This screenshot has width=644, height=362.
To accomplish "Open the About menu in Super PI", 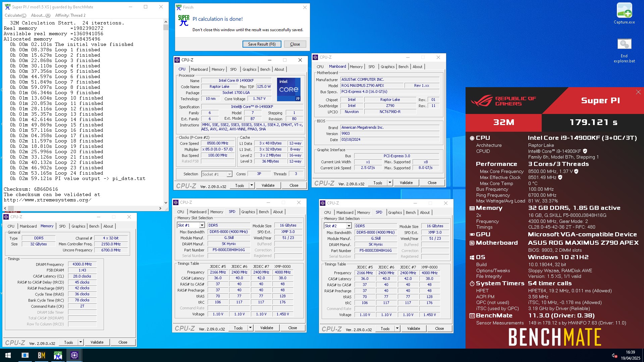I will 41,15.
